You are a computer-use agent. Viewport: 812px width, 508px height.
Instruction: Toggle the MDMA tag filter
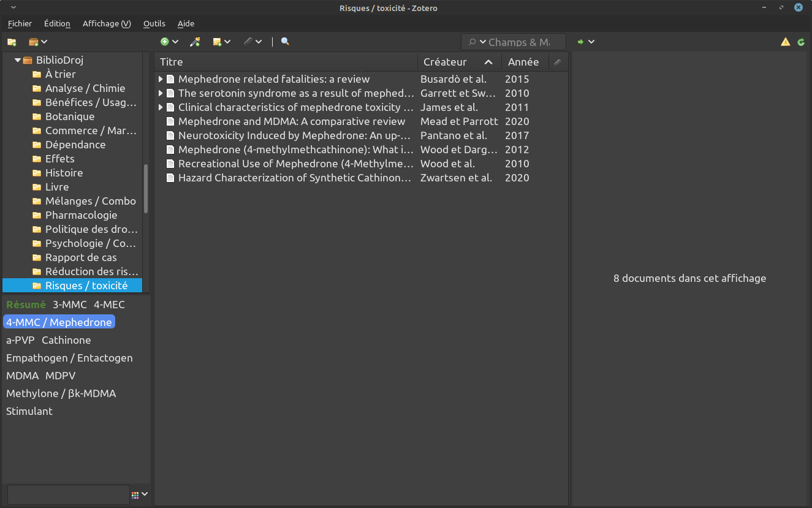click(22, 376)
